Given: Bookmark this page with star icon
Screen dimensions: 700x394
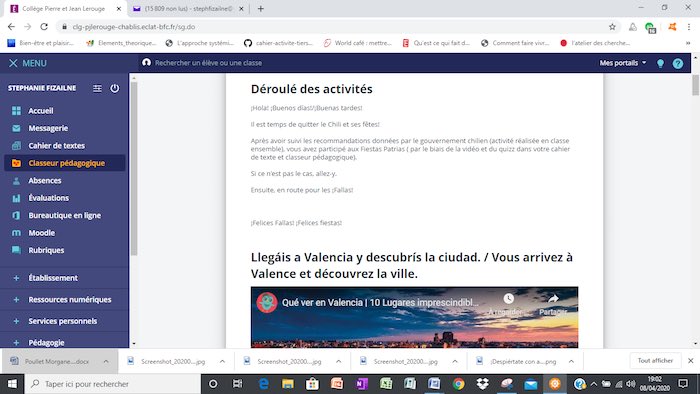Looking at the screenshot, I should [612, 27].
